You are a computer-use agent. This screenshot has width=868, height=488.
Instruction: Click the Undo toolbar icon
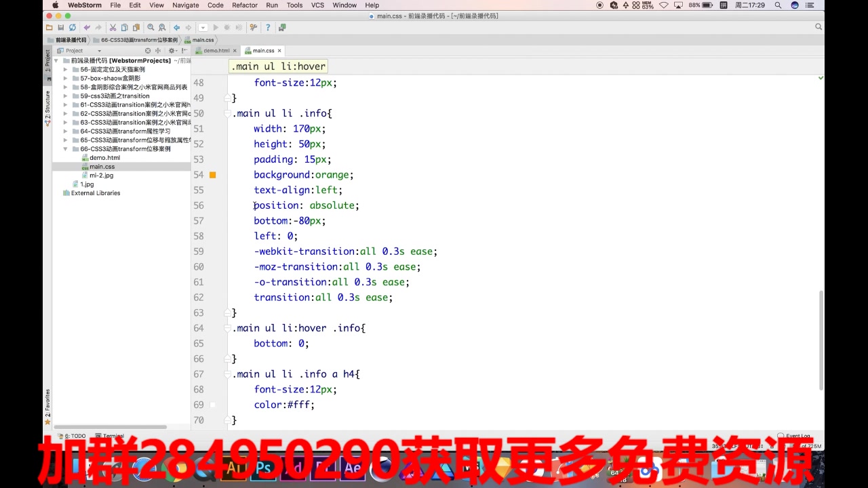coord(86,28)
